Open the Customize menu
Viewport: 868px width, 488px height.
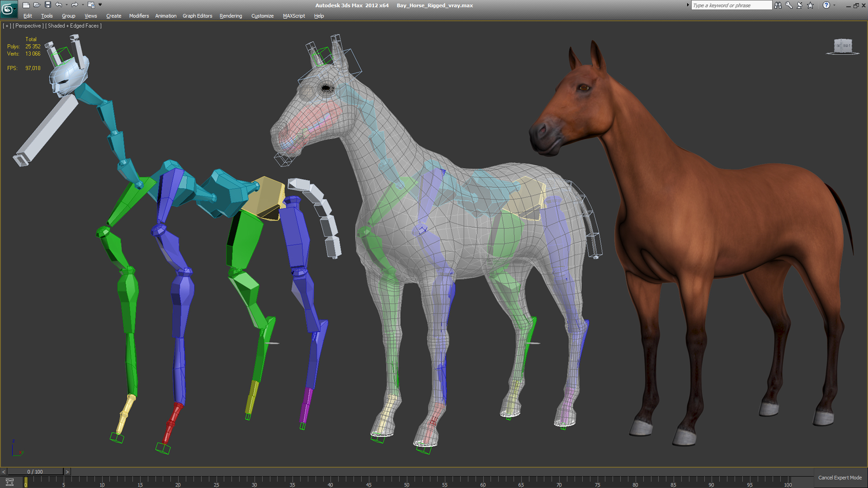coord(263,16)
